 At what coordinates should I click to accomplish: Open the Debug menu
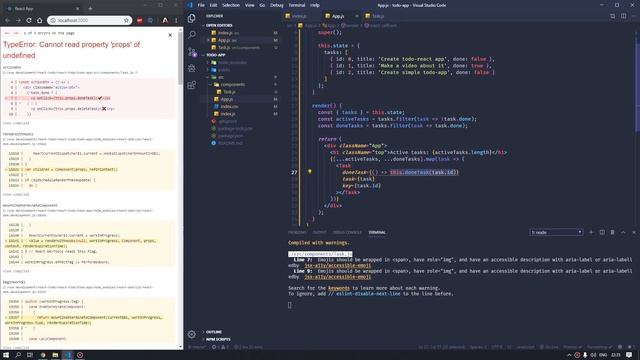tap(276, 5)
